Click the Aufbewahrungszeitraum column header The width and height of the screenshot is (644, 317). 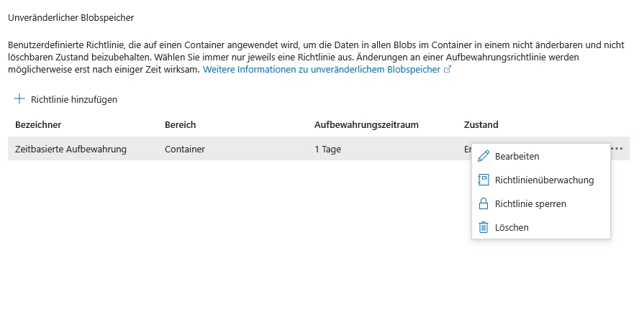tap(366, 124)
